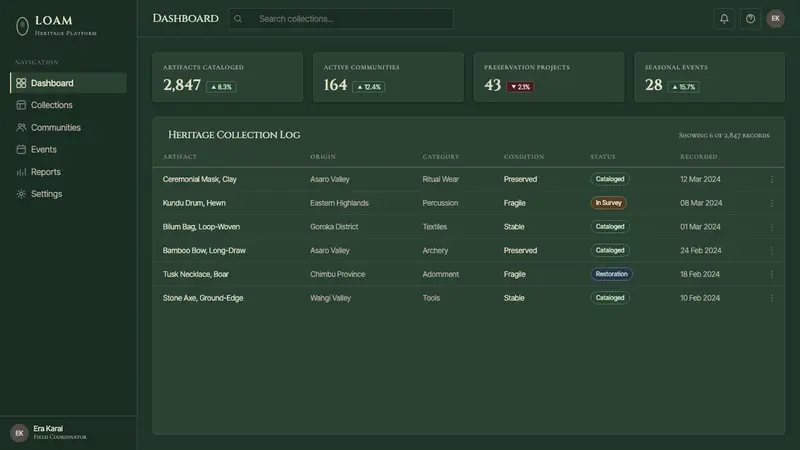Click Goroka District origin cell
This screenshot has height=450, width=800.
pyautogui.click(x=334, y=227)
